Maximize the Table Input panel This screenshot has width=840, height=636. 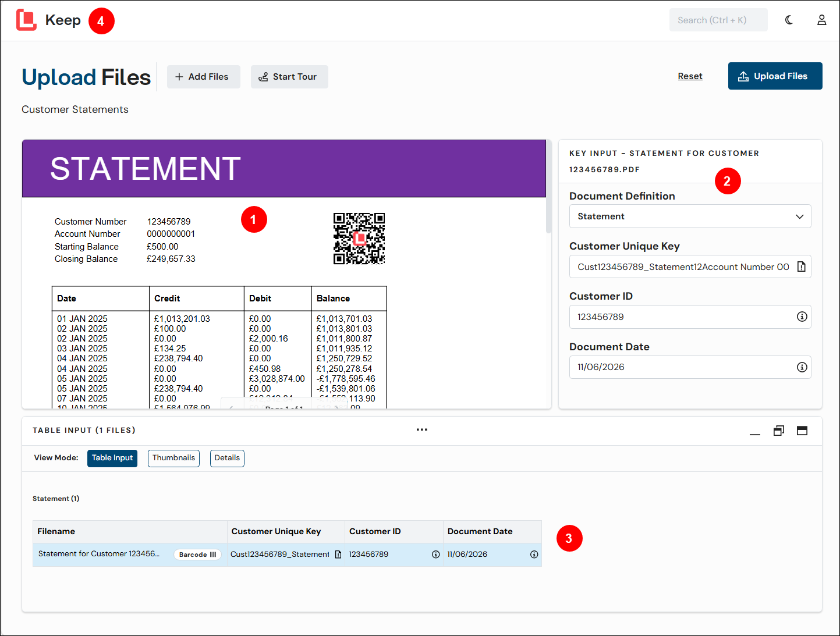click(x=802, y=431)
